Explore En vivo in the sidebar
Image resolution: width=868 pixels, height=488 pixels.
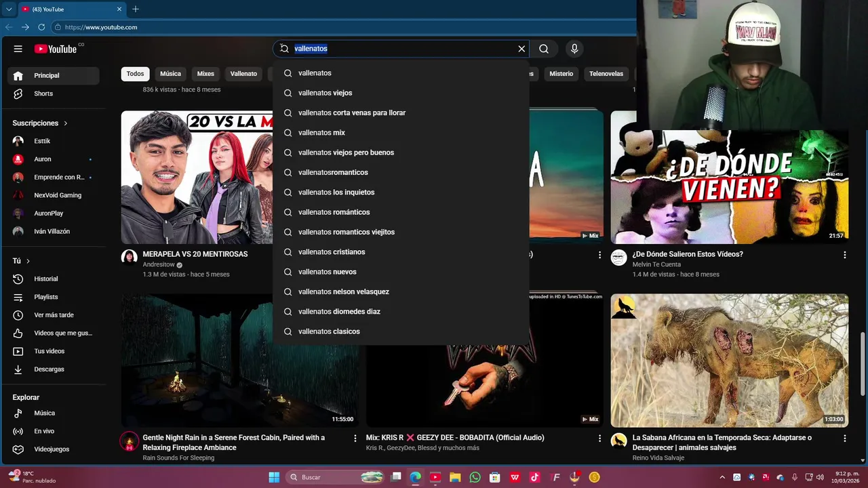click(54, 431)
